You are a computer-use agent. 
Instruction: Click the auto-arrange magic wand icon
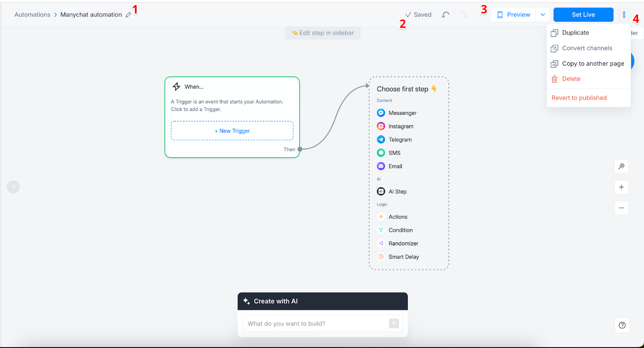point(621,166)
